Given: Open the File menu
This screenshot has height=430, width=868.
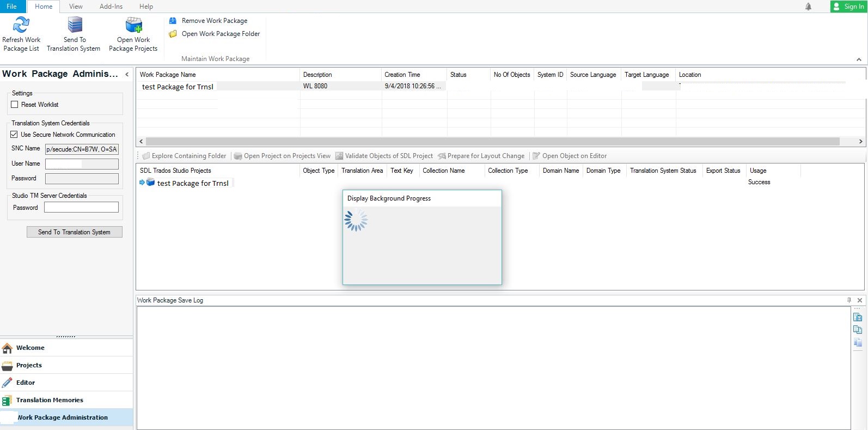Looking at the screenshot, I should pos(11,7).
